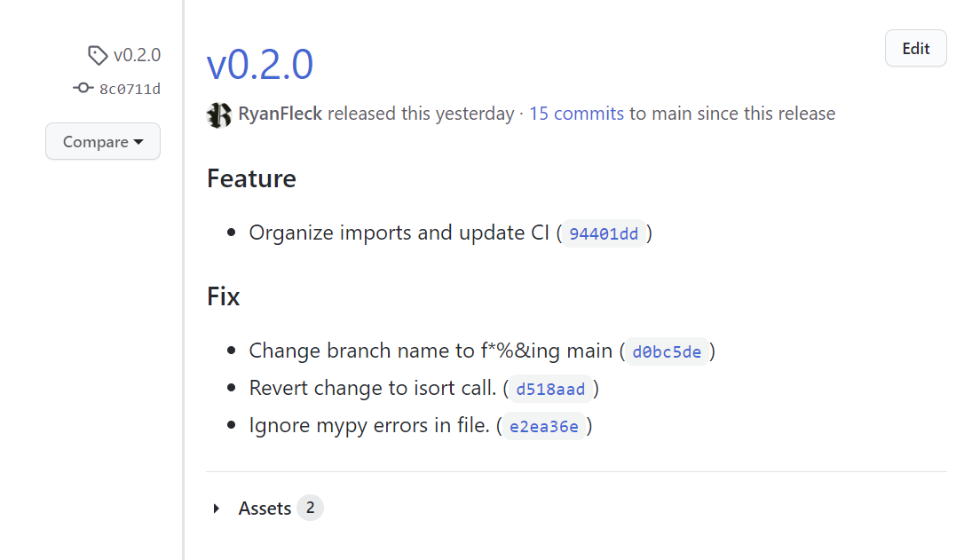The height and width of the screenshot is (560, 972).
Task: Open commit 8c0711d from sidebar
Action: coord(130,89)
